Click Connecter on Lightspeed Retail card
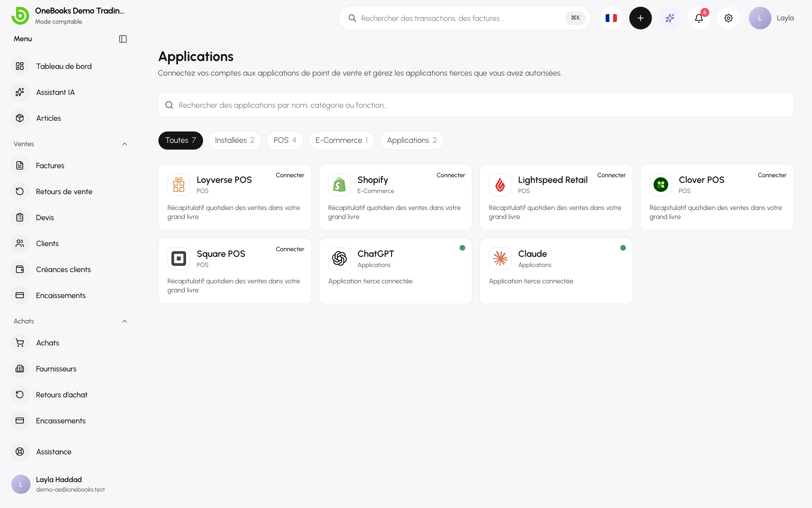812x508 pixels. (x=611, y=175)
